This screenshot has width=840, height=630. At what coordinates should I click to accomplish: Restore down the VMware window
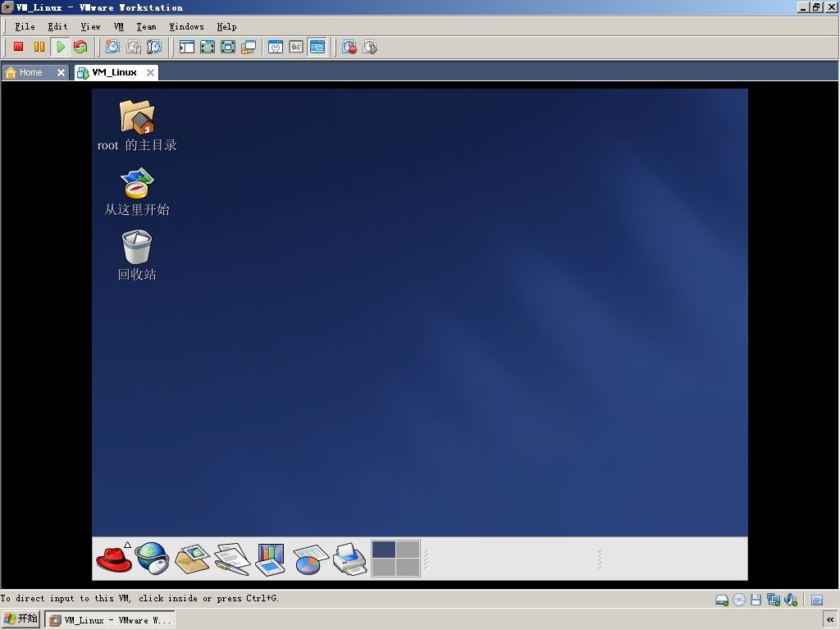(x=816, y=7)
